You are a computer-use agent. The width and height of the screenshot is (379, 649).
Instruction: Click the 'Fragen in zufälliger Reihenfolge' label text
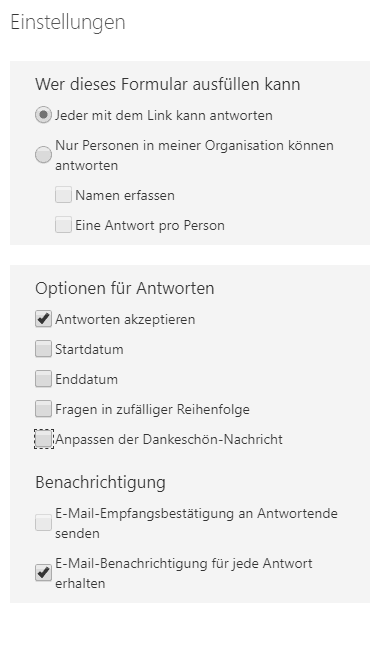152,409
